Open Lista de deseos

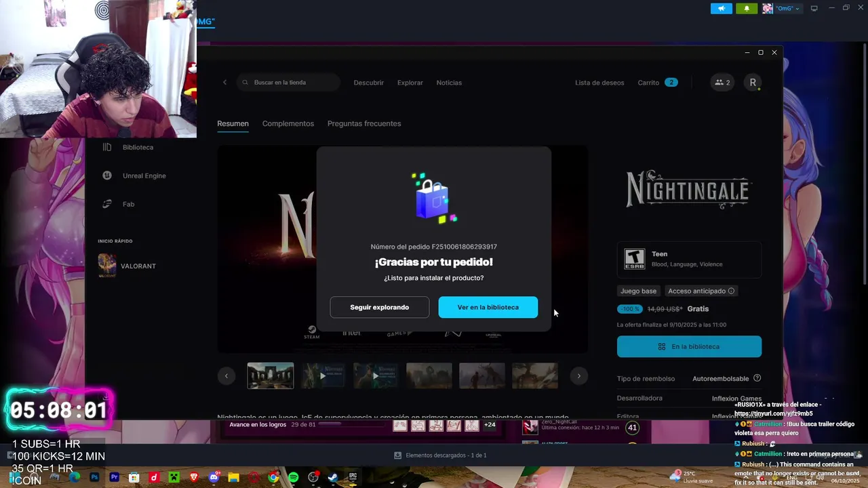pyautogui.click(x=599, y=83)
